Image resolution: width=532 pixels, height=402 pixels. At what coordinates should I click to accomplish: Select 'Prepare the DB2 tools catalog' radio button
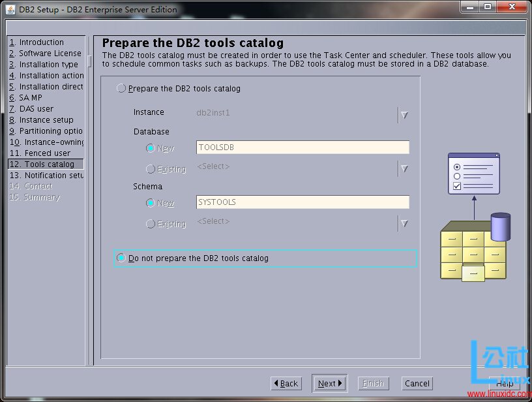point(121,89)
